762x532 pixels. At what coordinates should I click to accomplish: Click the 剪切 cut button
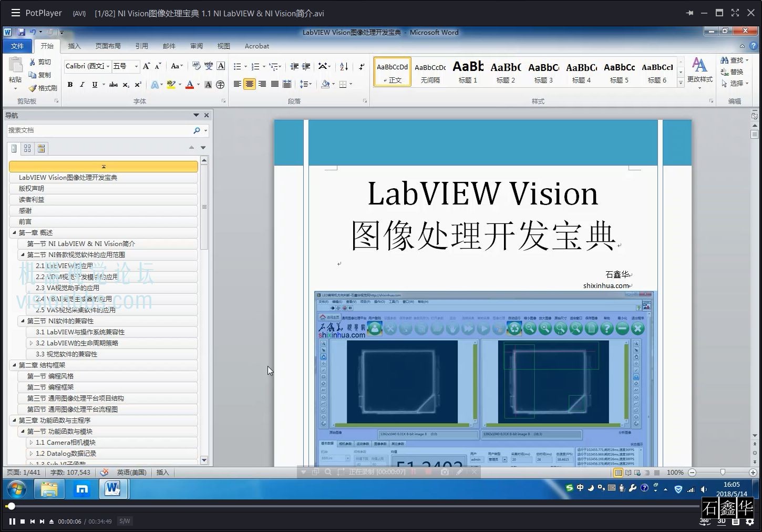[x=40, y=62]
